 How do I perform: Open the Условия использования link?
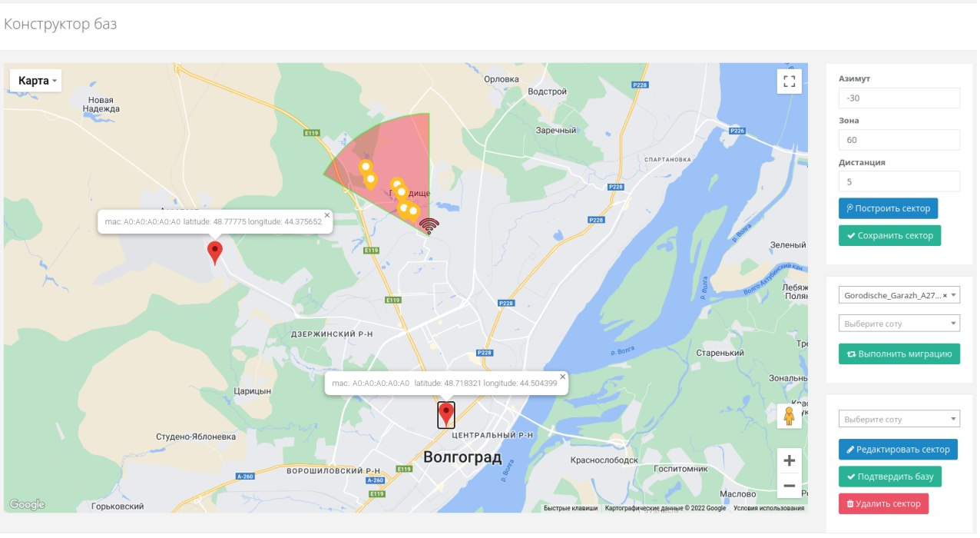coord(769,508)
